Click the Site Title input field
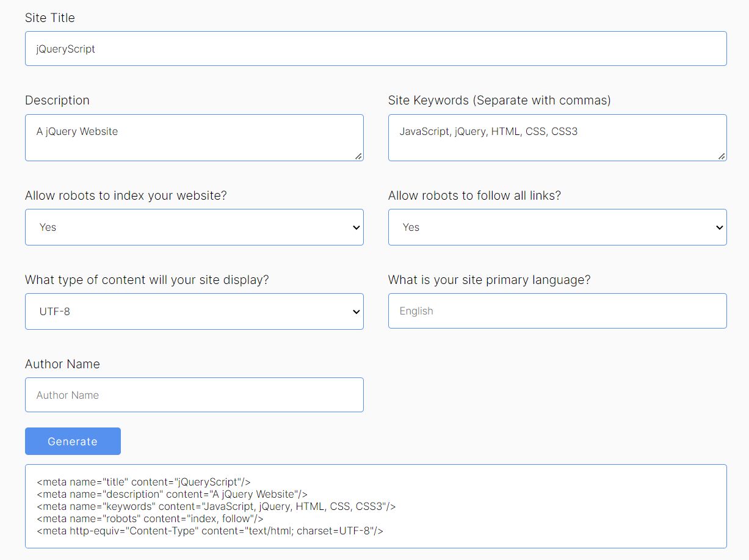The image size is (749, 560). [375, 48]
